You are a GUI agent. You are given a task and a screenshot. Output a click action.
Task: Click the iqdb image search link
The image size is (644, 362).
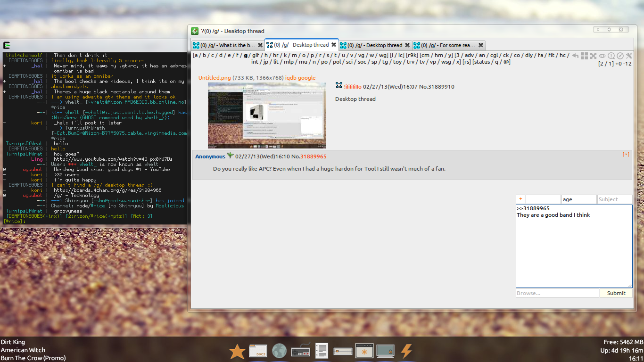(291, 78)
